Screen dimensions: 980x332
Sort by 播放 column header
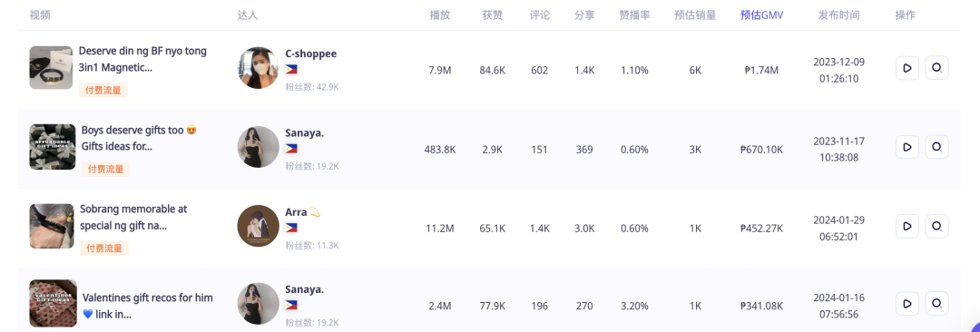coord(440,15)
